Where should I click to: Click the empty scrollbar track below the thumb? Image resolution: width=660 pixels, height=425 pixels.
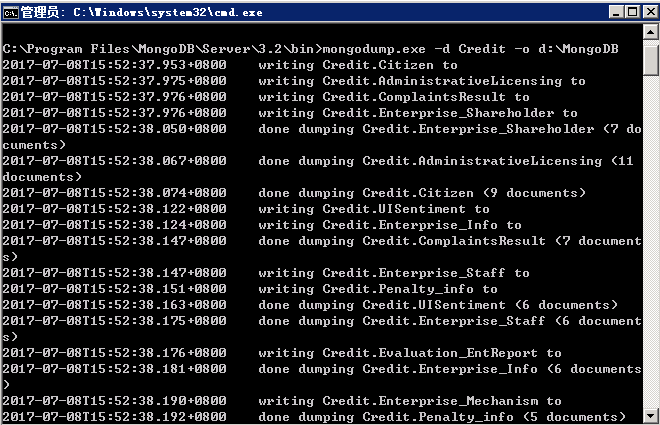(x=651, y=250)
